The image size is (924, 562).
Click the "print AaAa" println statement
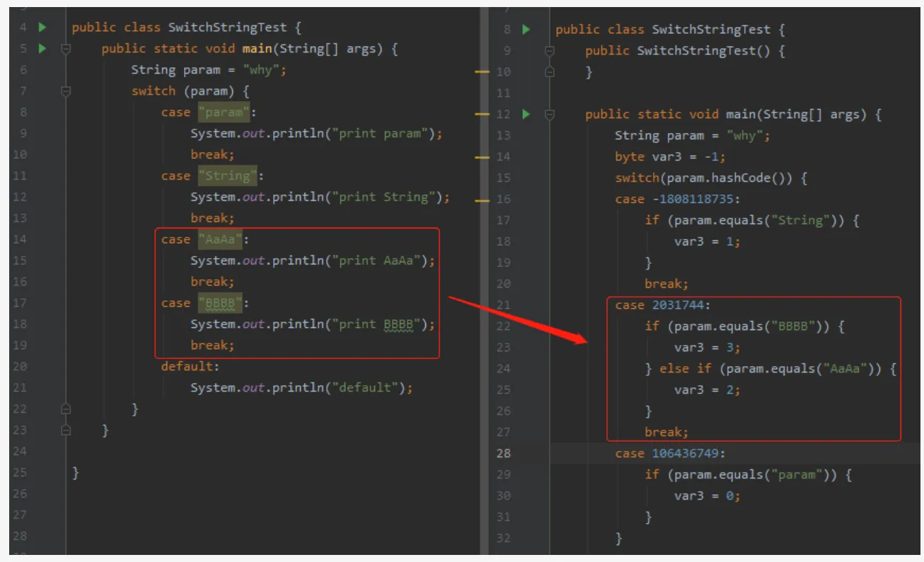(x=313, y=261)
